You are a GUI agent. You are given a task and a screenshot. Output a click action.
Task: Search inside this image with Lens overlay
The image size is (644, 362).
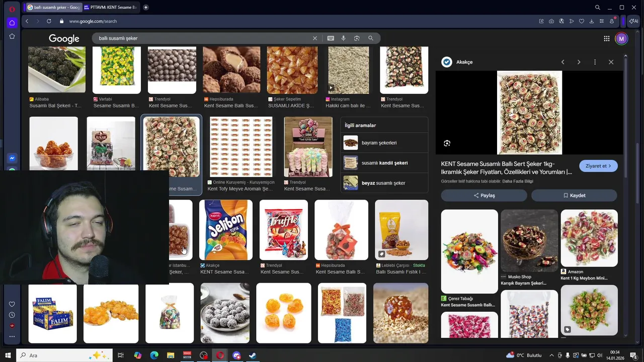[447, 143]
